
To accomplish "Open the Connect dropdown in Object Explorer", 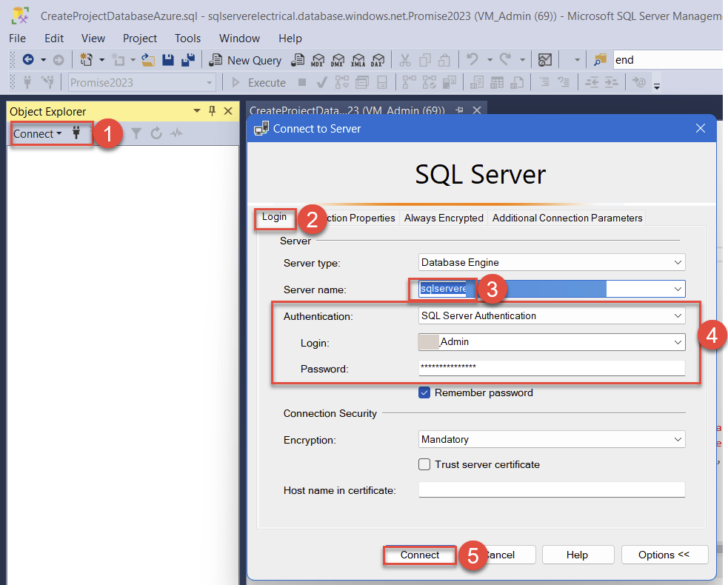I will pyautogui.click(x=38, y=134).
